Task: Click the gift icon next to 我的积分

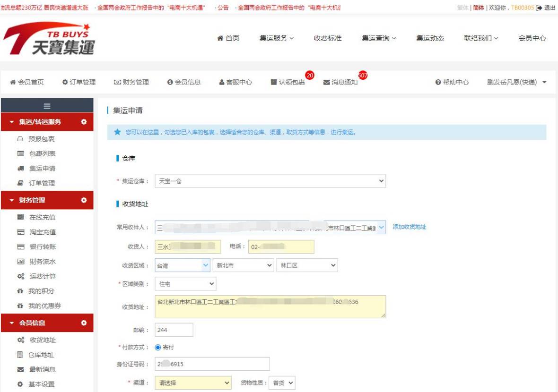Action: coord(20,291)
